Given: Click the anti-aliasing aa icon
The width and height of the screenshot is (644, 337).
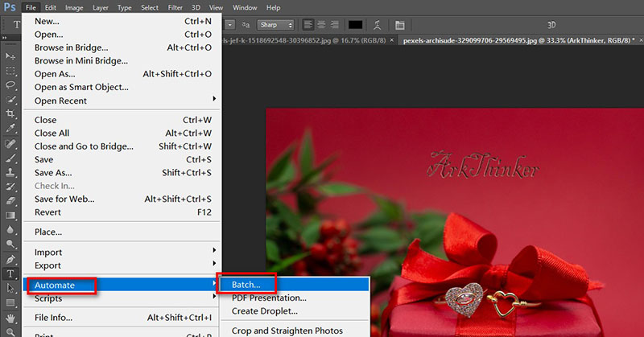Looking at the screenshot, I should click(246, 25).
